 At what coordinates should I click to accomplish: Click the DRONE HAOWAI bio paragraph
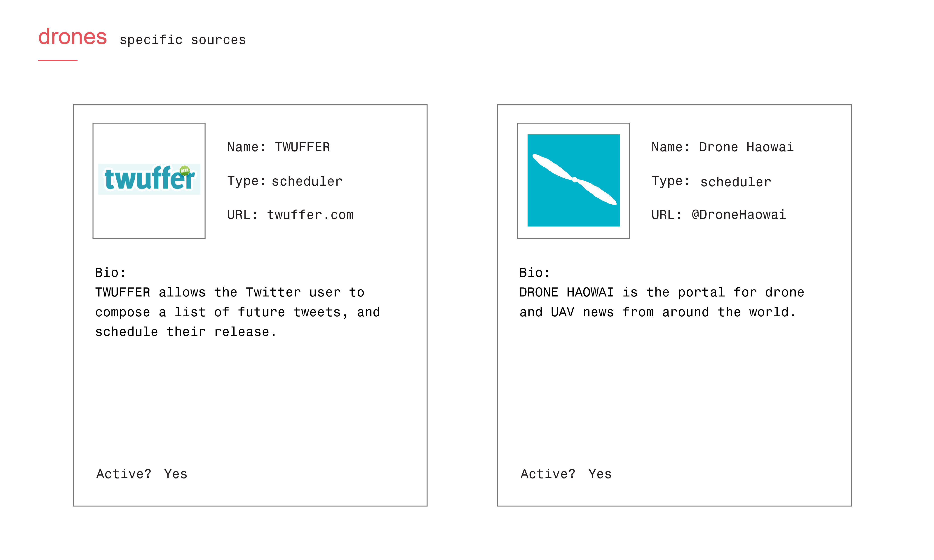pos(662,302)
